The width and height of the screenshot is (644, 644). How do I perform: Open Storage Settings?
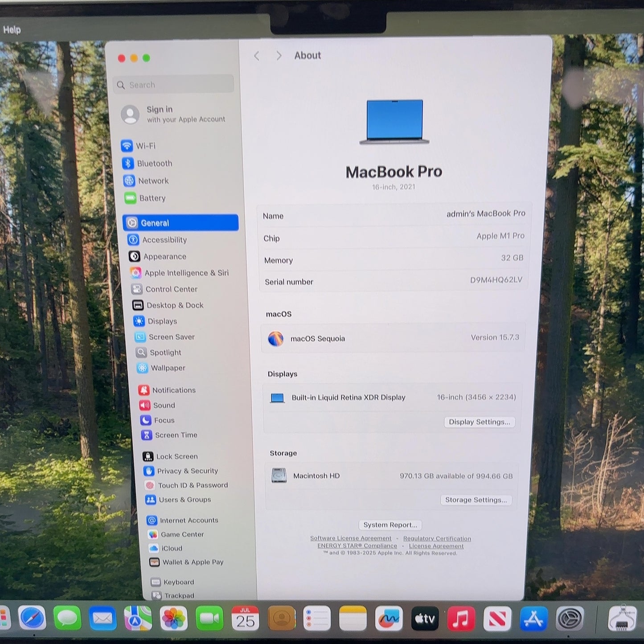tap(476, 500)
